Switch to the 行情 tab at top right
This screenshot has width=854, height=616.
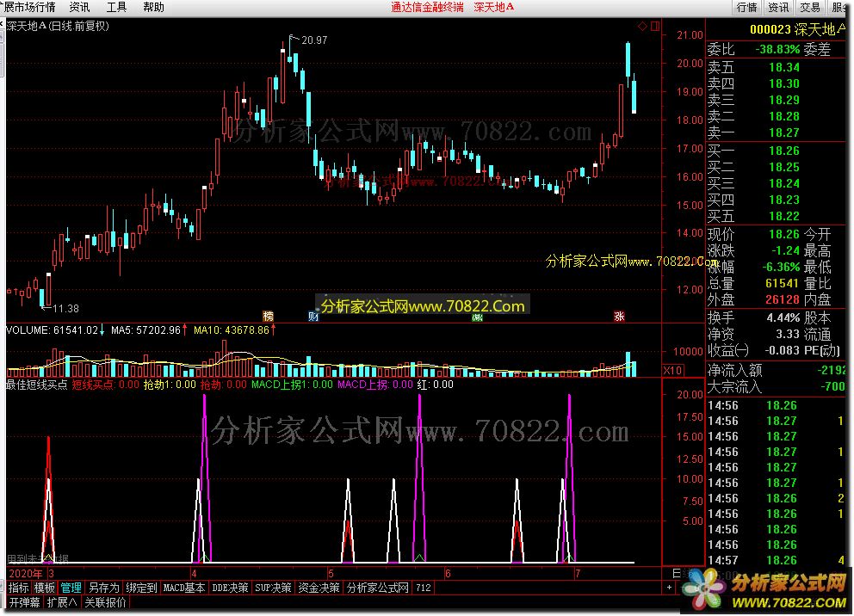pos(746,7)
